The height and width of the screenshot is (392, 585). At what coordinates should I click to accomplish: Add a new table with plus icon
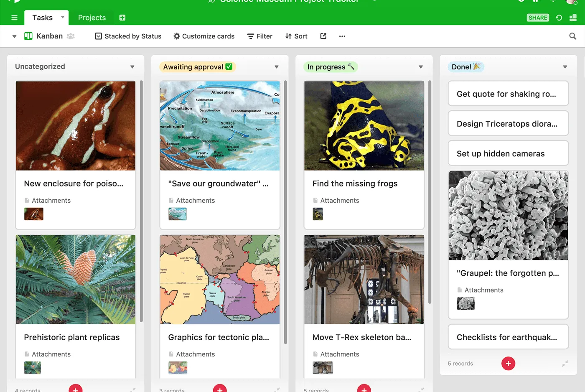pyautogui.click(x=122, y=18)
